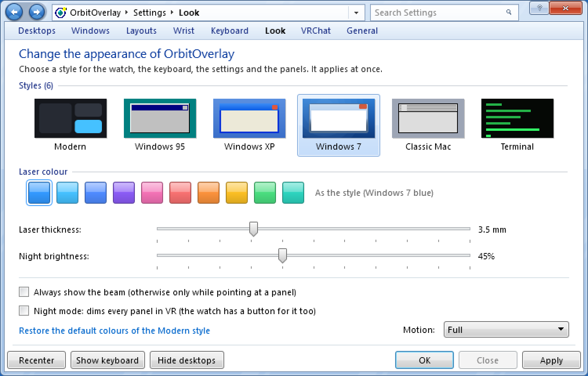Expand the breadcrumb arrow after Settings
This screenshot has height=376, width=588.
[172, 13]
